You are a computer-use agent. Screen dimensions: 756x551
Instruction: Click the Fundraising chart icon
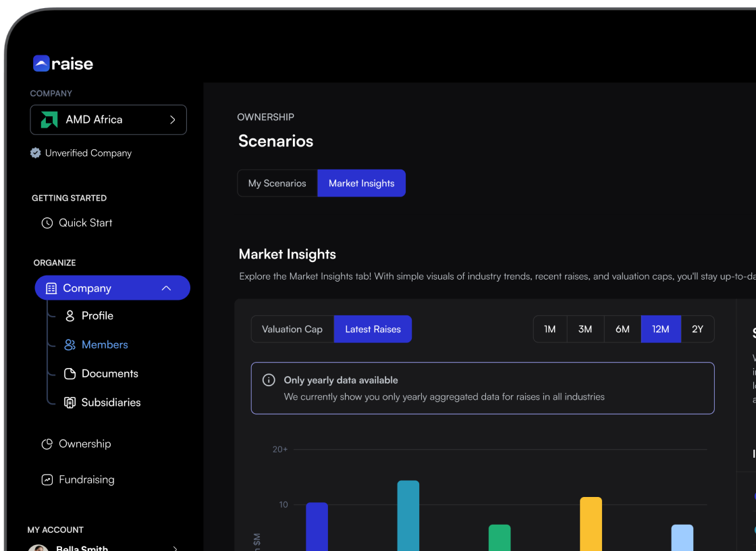point(47,479)
